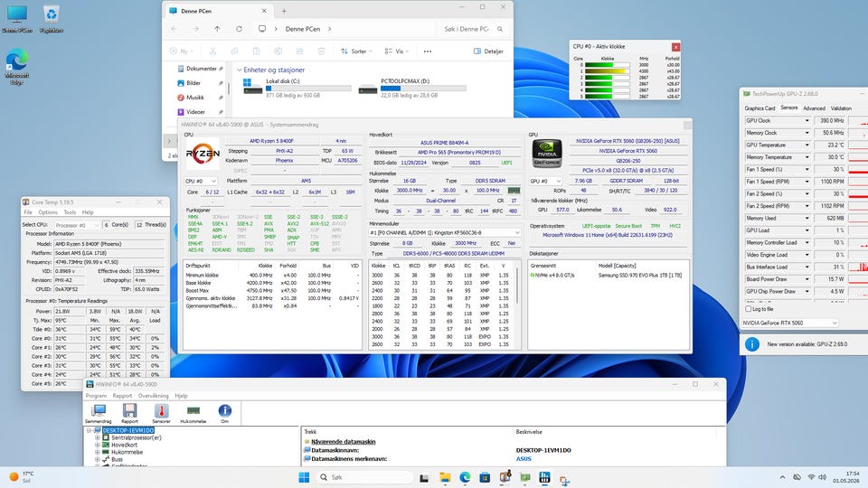Click the Rapport floppy-disk toolbar icon
The height and width of the screenshot is (488, 868).
(x=129, y=413)
